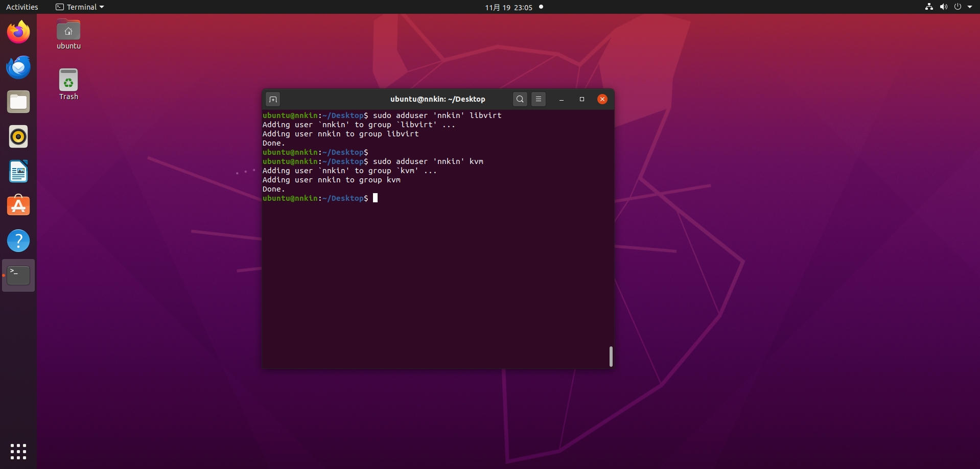Open the terminal hamburger menu

pyautogui.click(x=539, y=99)
